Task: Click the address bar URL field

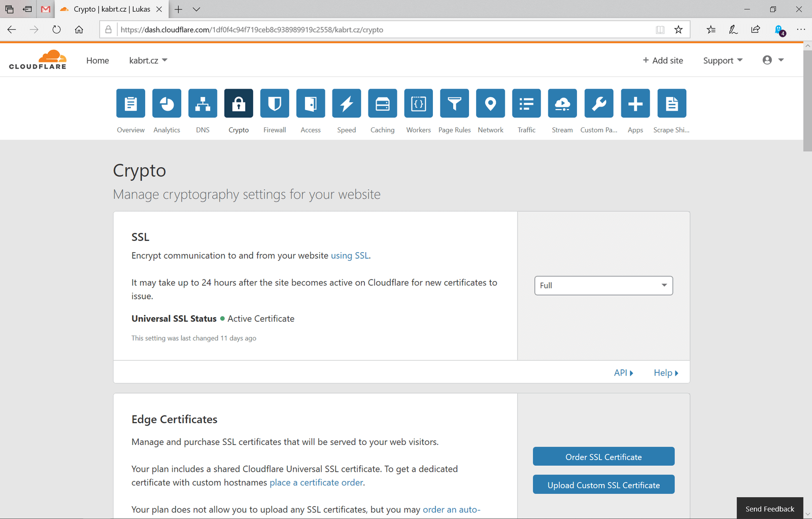Action: (386, 29)
